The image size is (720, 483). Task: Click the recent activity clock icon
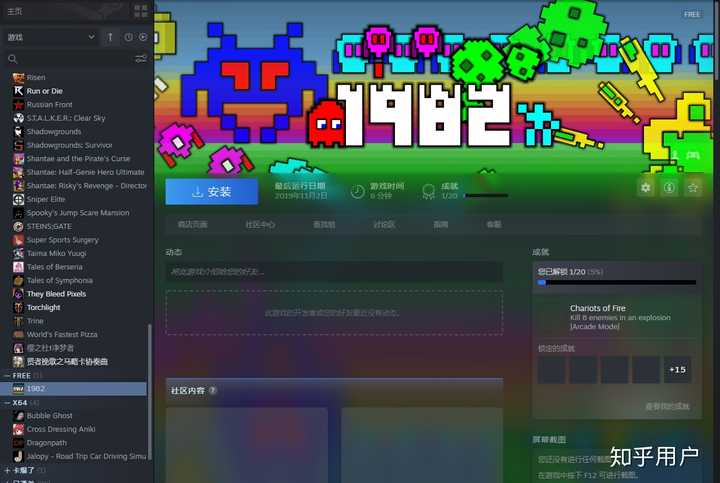(x=129, y=37)
